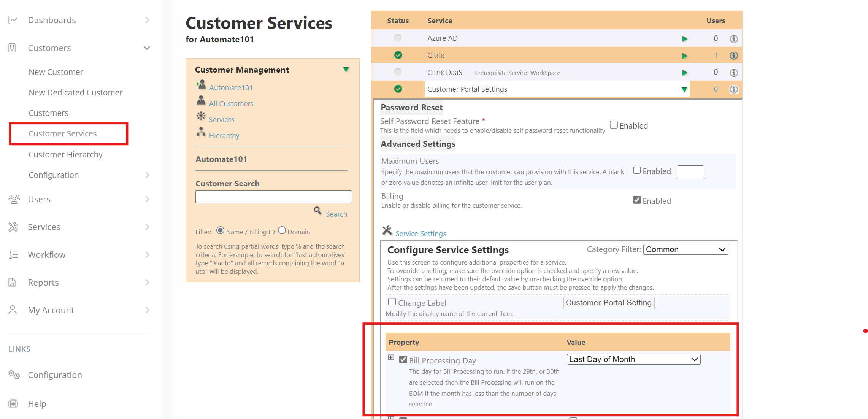Screen dimensions: 868x419
Task: Open Customer Hierarchy in the sidebar
Action: tap(65, 154)
